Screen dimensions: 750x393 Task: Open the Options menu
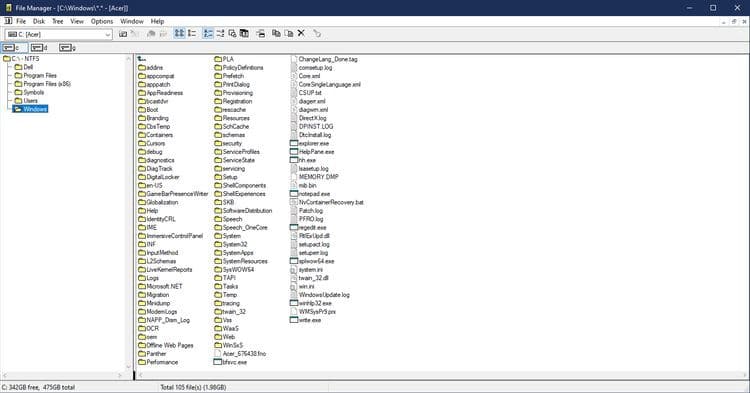point(102,21)
